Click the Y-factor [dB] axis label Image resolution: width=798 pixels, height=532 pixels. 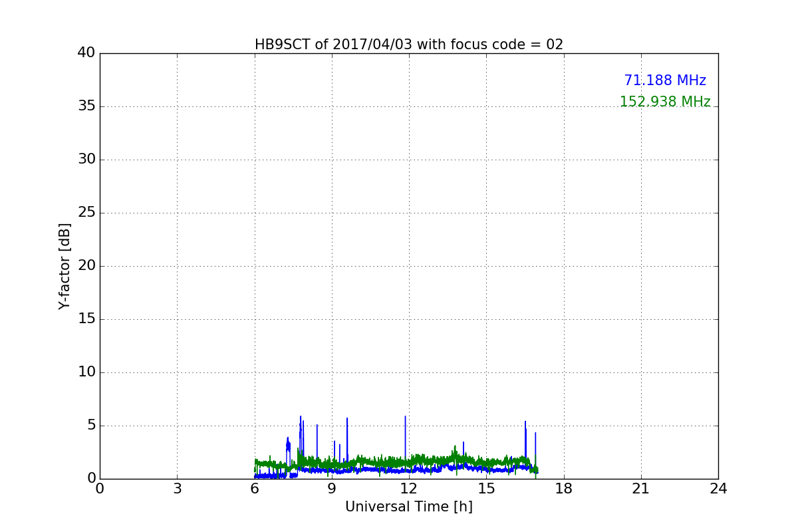(x=65, y=266)
